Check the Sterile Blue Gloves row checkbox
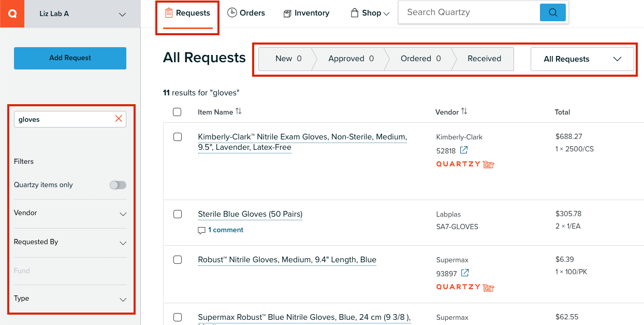 click(177, 214)
